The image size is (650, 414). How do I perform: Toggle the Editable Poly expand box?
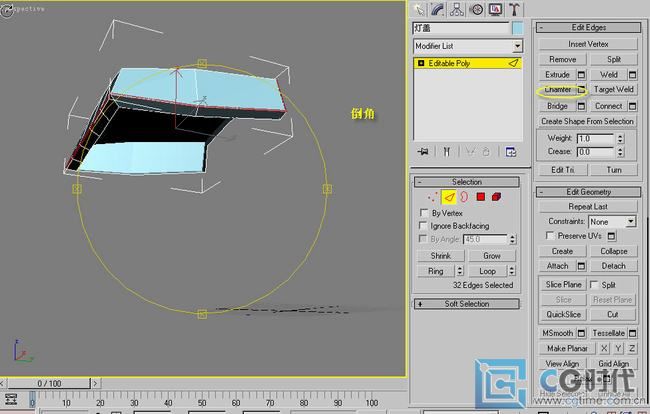click(421, 63)
